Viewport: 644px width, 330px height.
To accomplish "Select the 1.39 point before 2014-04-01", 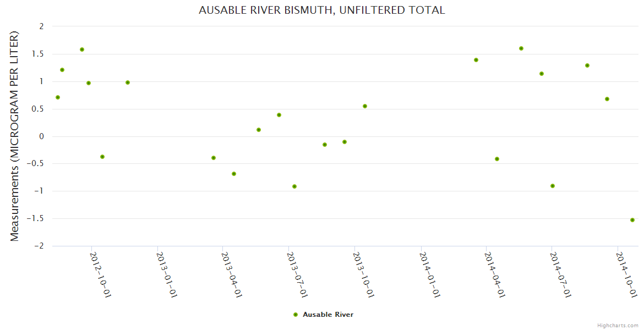I will tap(476, 60).
